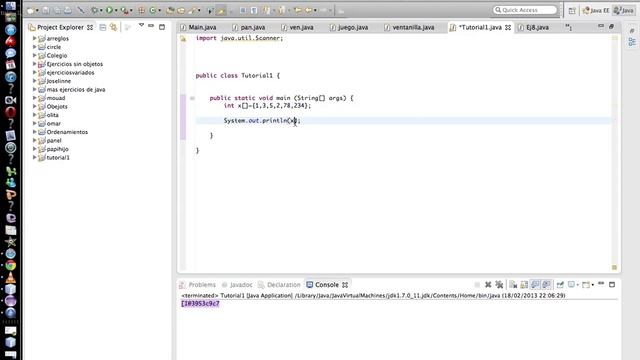The width and height of the screenshot is (640, 360).
Task: Click the warning marker beside import line
Action: pos(183,38)
